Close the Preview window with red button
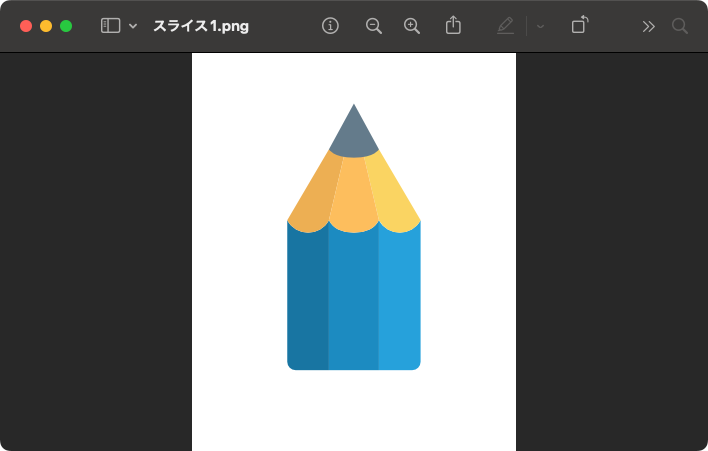Viewport: 708px width, 451px height. (26, 26)
